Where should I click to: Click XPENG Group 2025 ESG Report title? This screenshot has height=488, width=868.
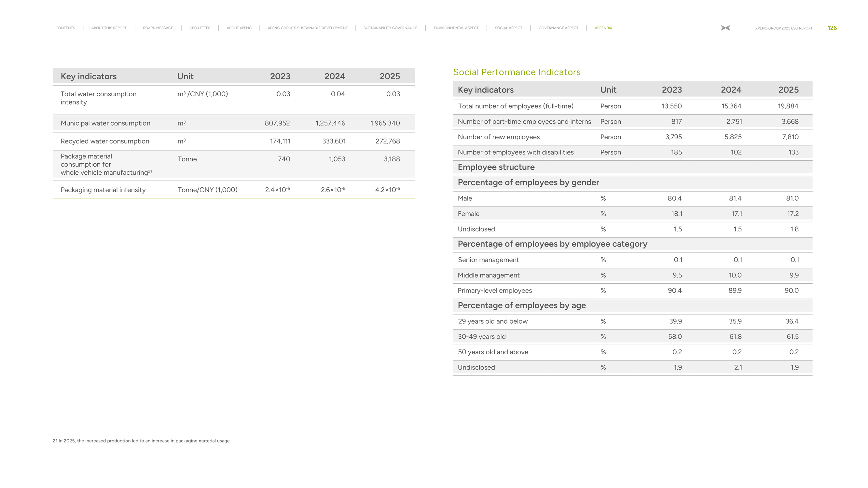[x=783, y=28]
